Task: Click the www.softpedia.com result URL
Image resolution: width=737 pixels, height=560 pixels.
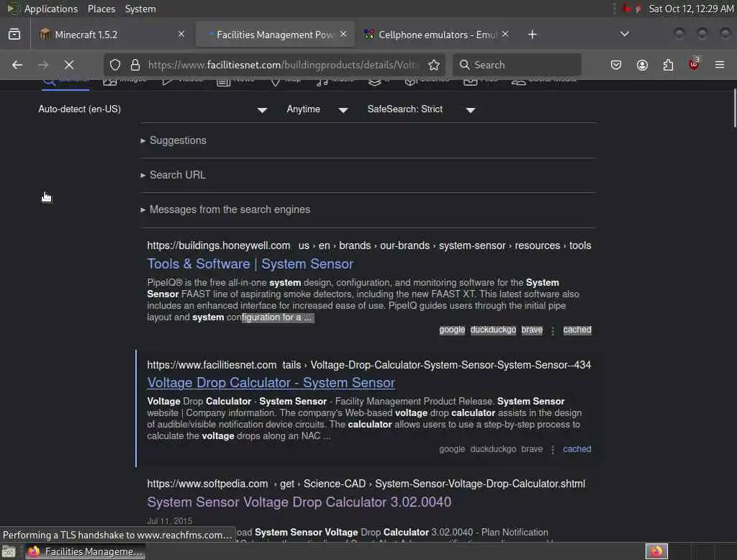Action: click(207, 484)
